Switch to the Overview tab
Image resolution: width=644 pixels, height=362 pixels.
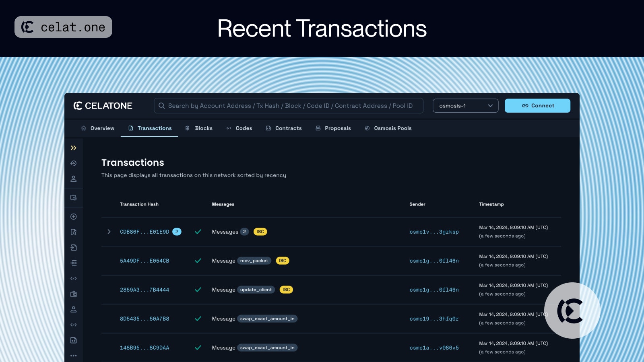coord(98,128)
